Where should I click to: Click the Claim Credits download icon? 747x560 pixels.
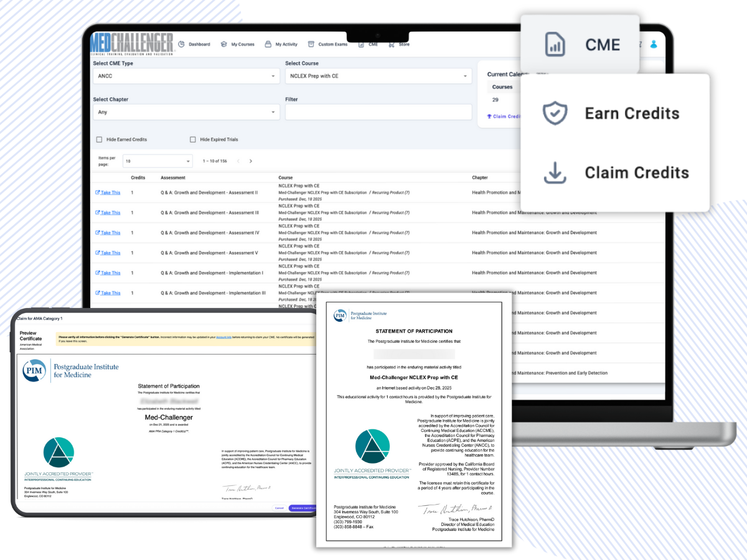point(554,172)
